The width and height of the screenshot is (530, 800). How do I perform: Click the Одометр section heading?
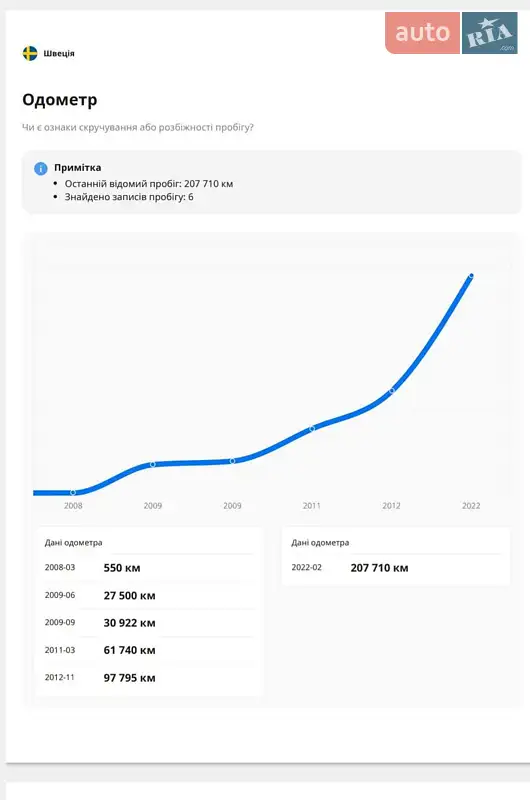click(60, 100)
